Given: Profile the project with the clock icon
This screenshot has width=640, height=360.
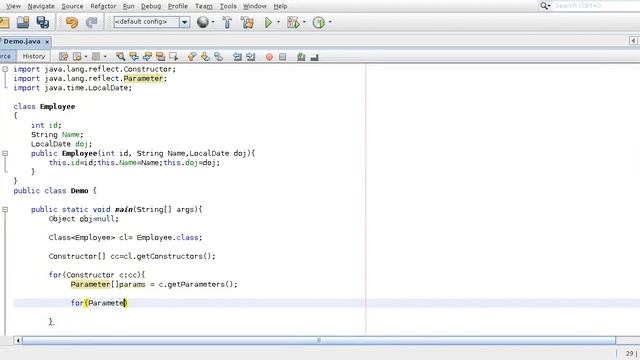Looking at the screenshot, I should (x=319, y=22).
